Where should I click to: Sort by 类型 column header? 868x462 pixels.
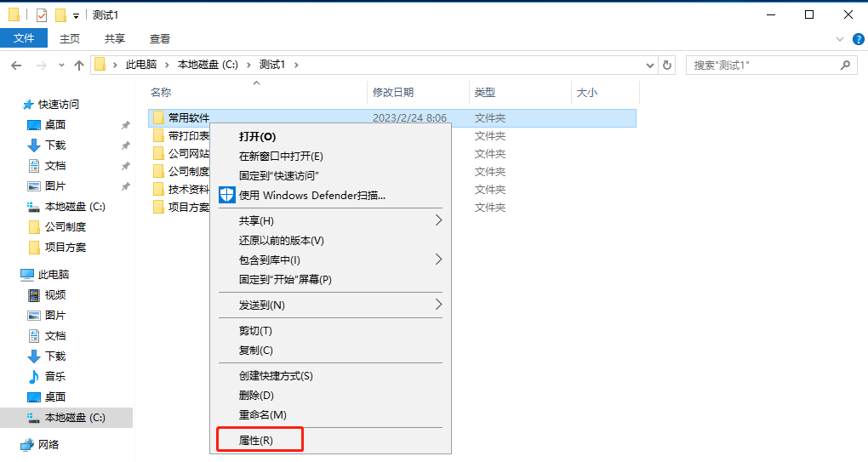[x=485, y=93]
